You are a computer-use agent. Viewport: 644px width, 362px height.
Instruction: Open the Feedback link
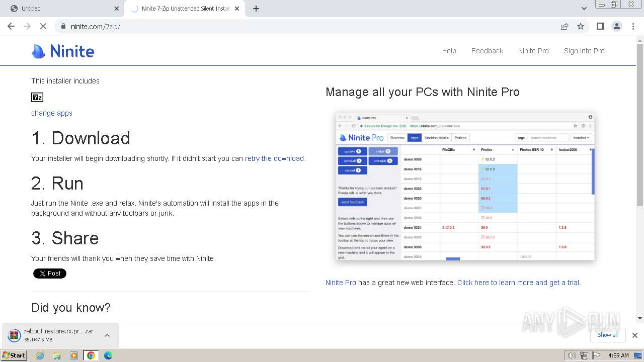point(487,51)
